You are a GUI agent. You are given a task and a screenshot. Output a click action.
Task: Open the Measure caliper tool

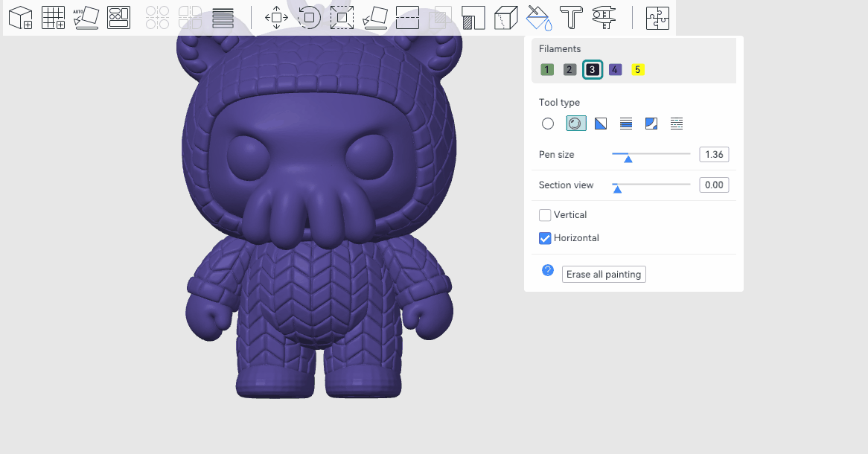click(604, 18)
